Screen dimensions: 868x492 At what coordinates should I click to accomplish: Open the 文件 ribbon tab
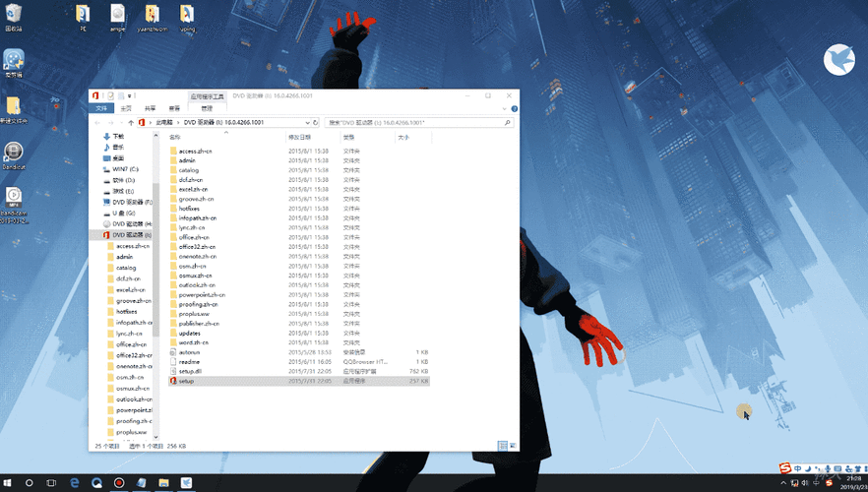(x=100, y=108)
